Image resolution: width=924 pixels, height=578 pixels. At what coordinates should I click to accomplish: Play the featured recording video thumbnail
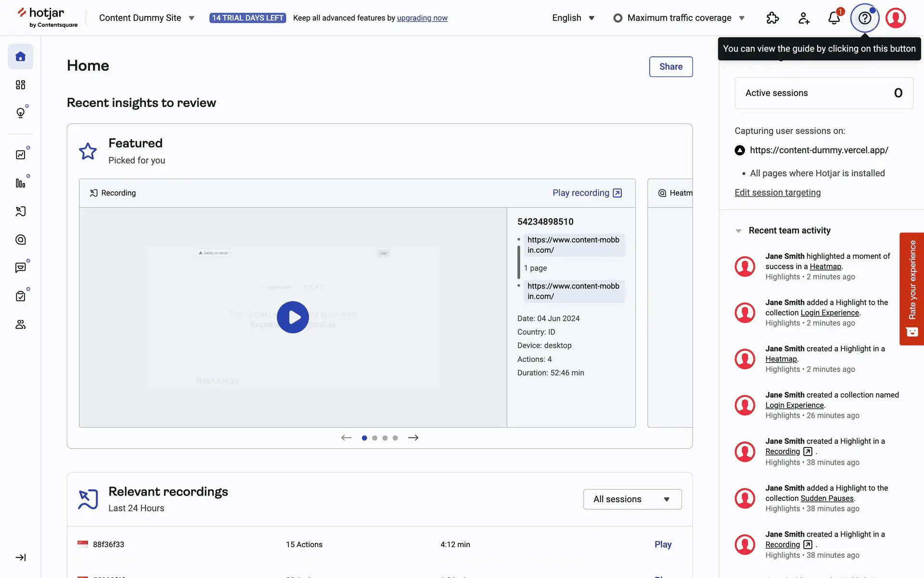pos(293,317)
